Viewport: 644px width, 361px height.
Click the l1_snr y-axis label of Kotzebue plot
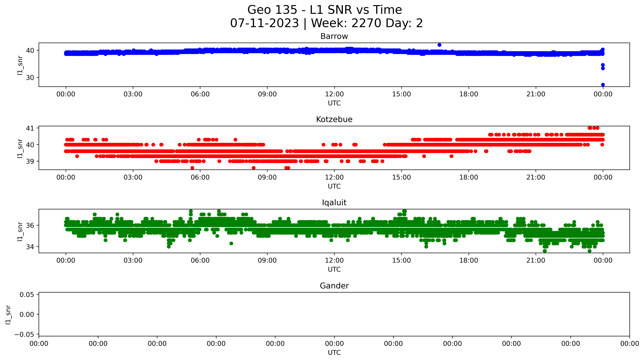coord(20,148)
